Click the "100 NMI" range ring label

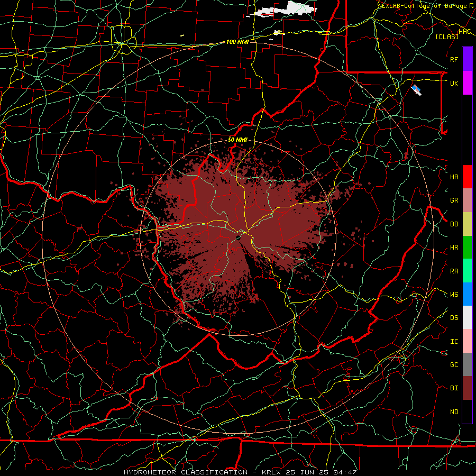[x=237, y=42]
